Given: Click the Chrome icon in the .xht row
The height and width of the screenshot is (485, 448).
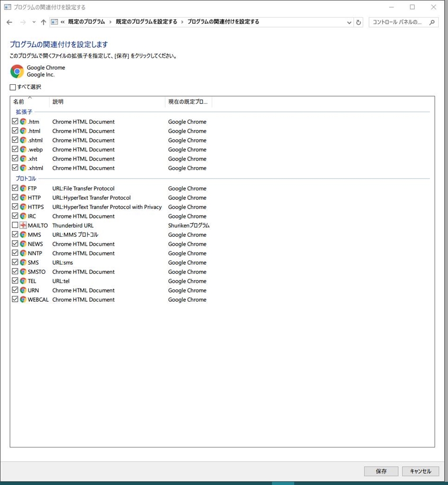Looking at the screenshot, I should tap(23, 159).
